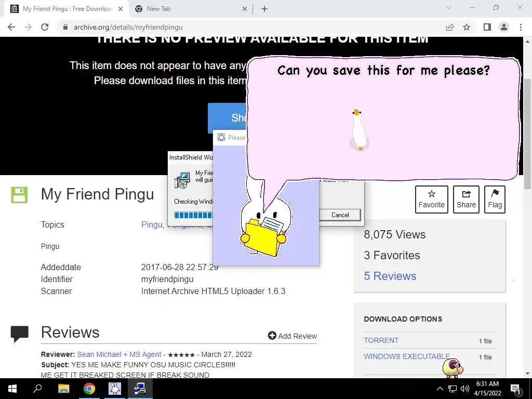Click the 3 Favorites text

pyautogui.click(x=392, y=255)
